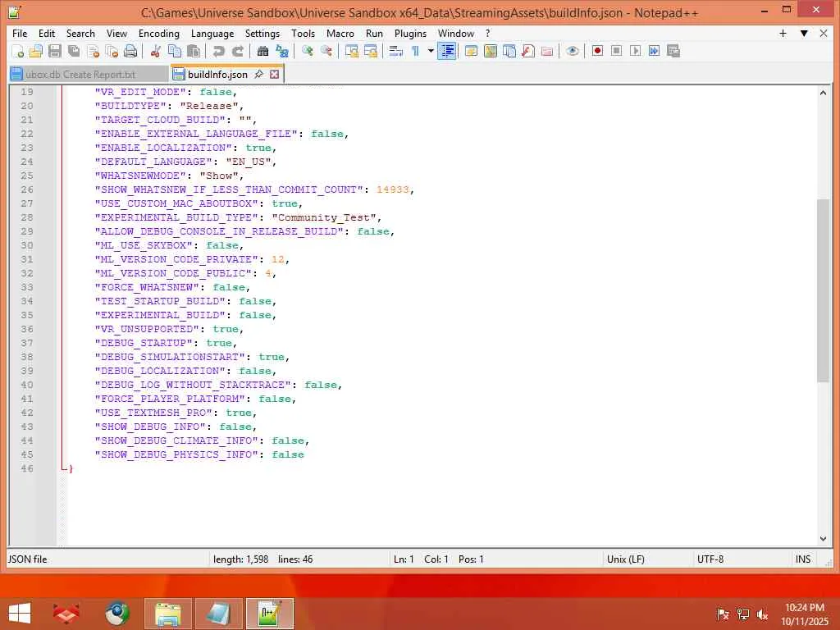Click the INS status bar indicator
The width and height of the screenshot is (840, 630).
tap(803, 559)
